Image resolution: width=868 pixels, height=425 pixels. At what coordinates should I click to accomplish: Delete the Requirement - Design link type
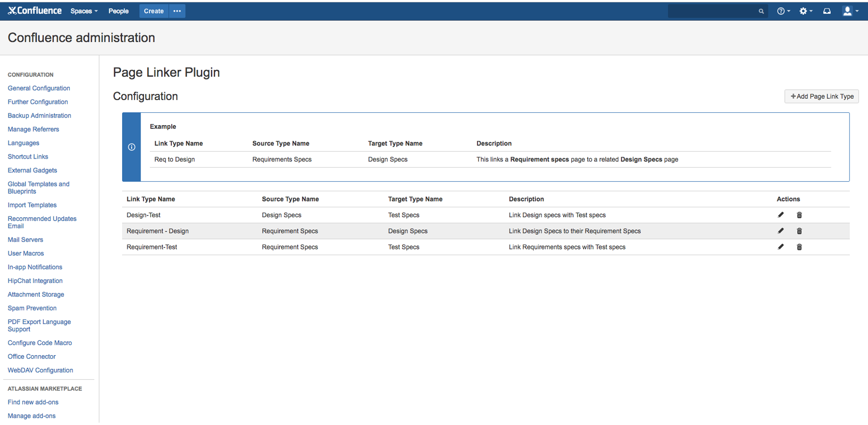tap(799, 231)
